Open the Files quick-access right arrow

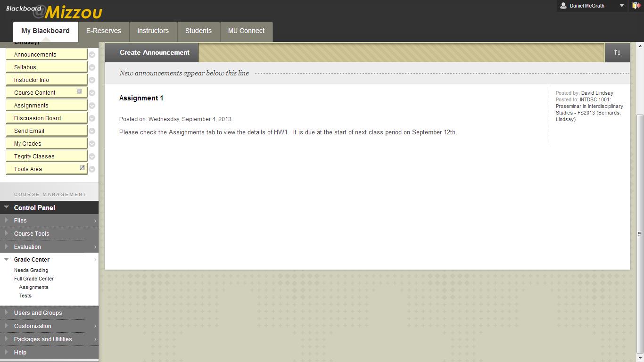95,221
